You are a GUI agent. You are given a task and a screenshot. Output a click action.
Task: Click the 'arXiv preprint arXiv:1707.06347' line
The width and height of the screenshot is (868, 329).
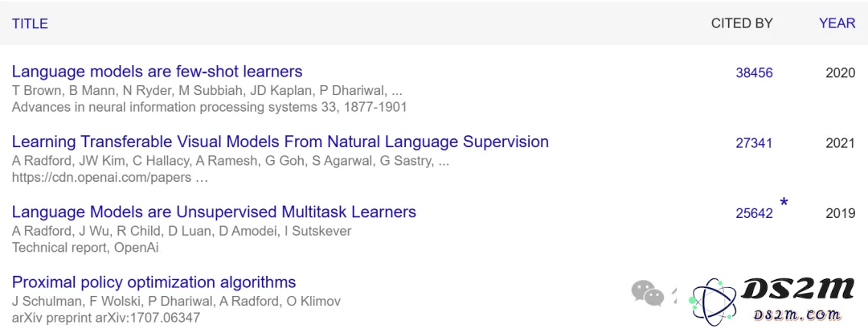(106, 318)
